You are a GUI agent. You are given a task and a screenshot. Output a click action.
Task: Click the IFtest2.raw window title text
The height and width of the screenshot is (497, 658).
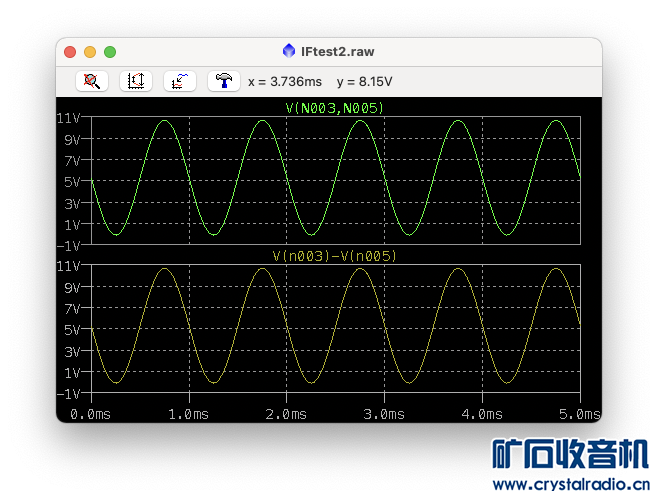(x=337, y=52)
